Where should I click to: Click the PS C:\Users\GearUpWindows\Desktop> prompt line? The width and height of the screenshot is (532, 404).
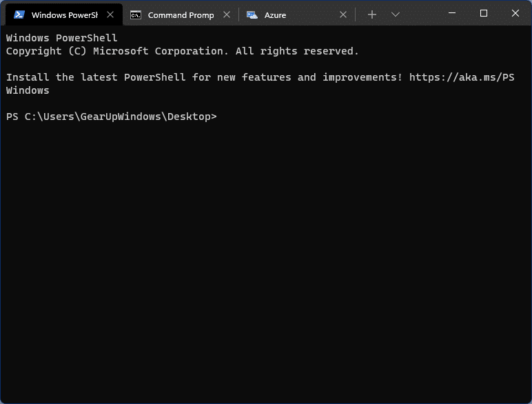[112, 117]
